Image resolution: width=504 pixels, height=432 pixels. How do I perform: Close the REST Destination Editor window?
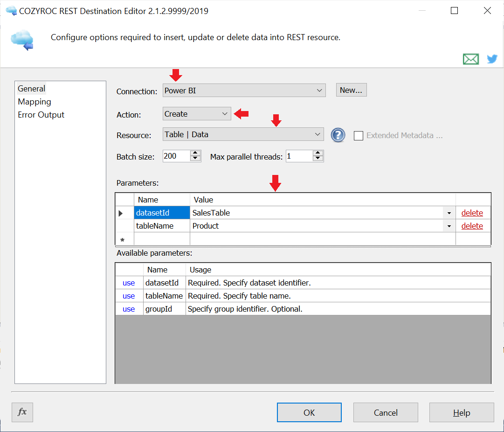click(487, 11)
